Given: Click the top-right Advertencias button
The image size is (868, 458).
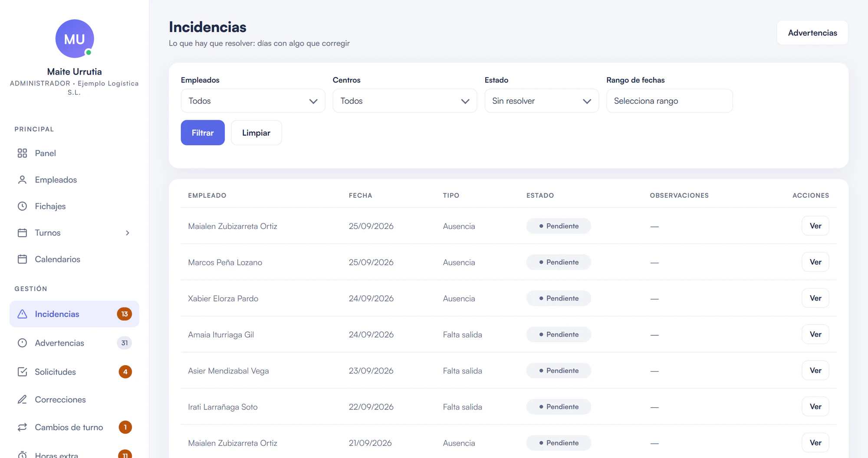Looking at the screenshot, I should (812, 33).
